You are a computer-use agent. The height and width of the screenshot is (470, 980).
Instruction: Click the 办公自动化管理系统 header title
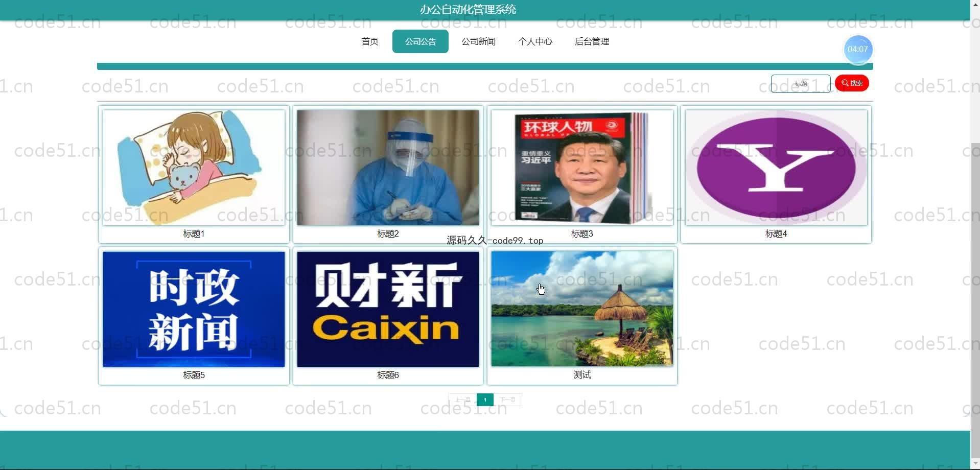tap(468, 9)
